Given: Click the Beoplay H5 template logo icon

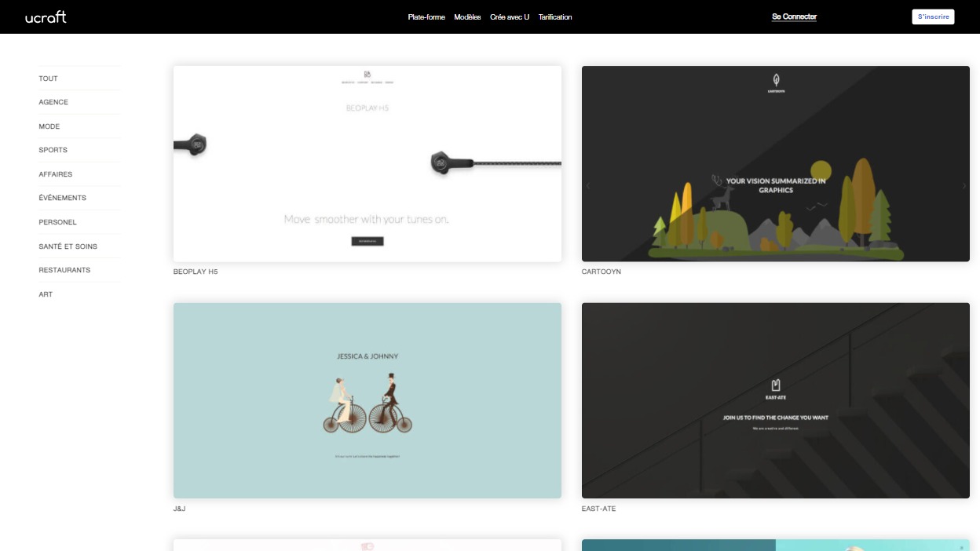Looking at the screenshot, I should 367,75.
